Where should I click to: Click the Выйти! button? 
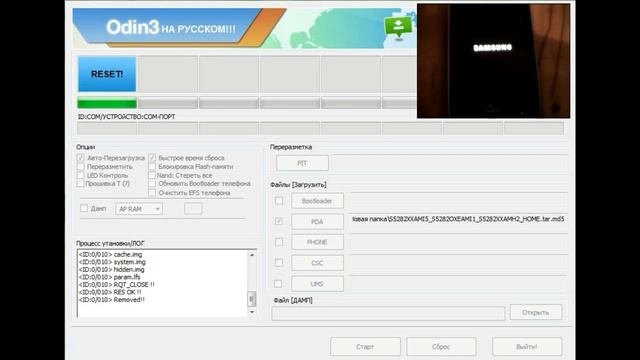pos(527,347)
